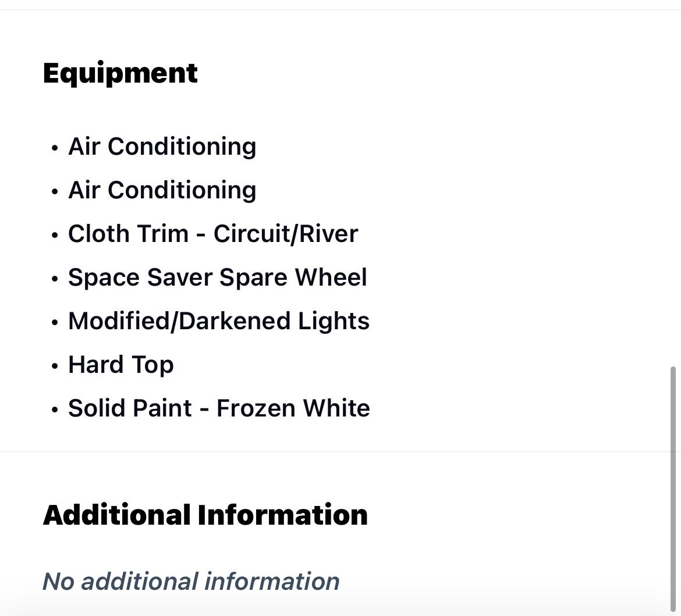
Task: Click Modified/Darkened Lights entry
Action: pos(219,321)
